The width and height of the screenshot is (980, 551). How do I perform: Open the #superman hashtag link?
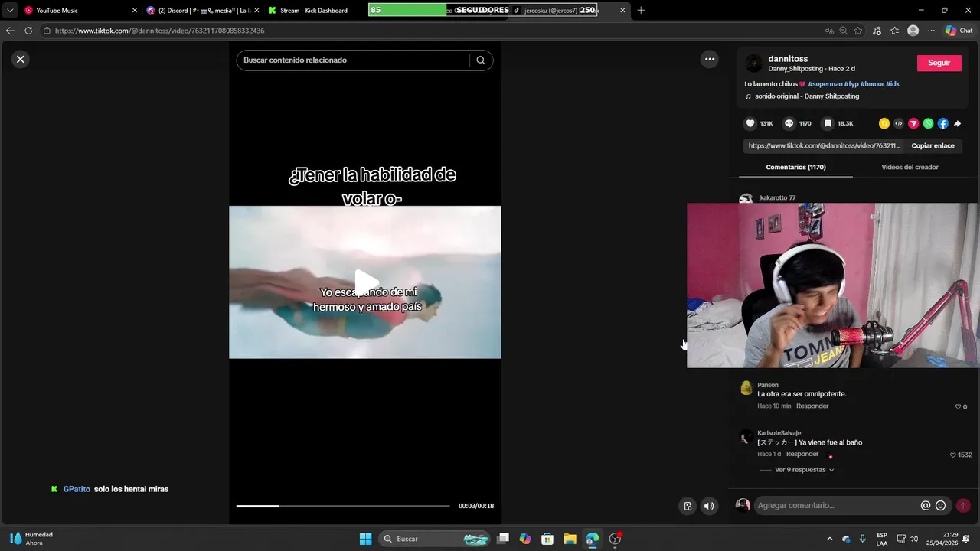tap(825, 83)
